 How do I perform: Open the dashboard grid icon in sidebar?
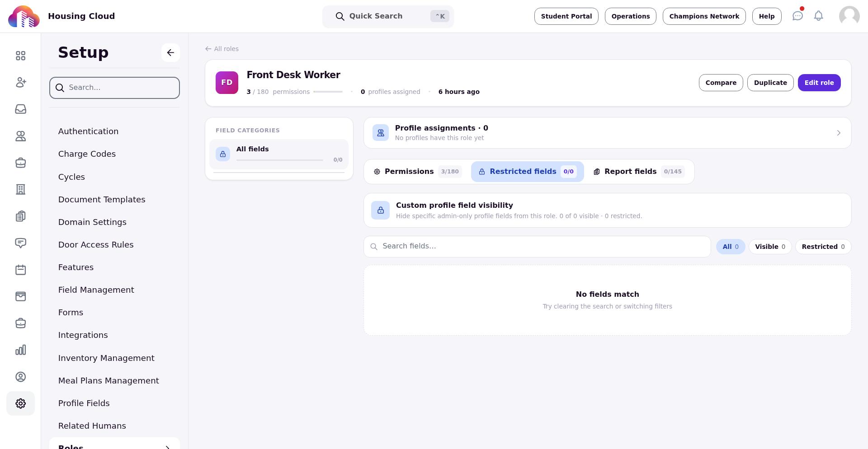[20, 56]
